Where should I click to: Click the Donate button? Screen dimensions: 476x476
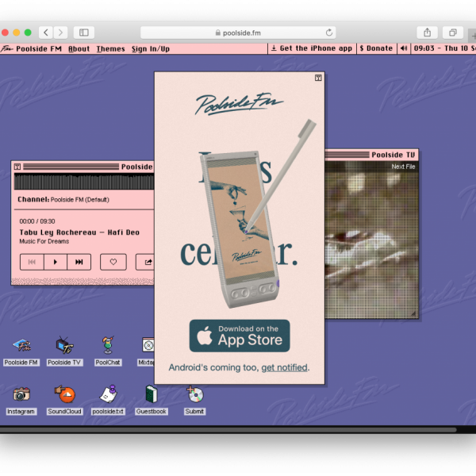point(376,48)
